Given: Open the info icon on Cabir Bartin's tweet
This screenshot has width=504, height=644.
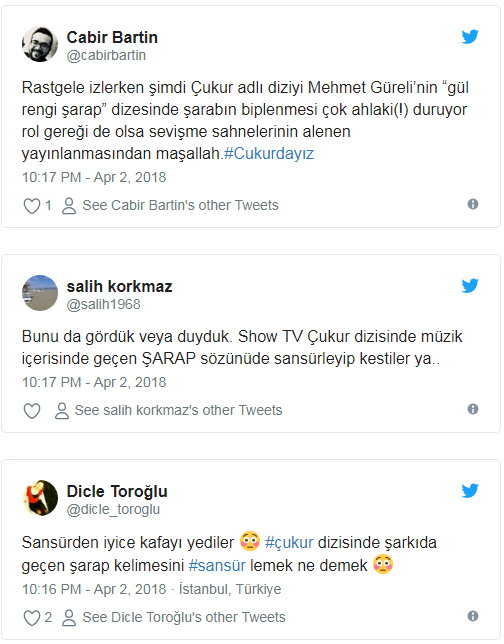Looking at the screenshot, I should coord(473,204).
